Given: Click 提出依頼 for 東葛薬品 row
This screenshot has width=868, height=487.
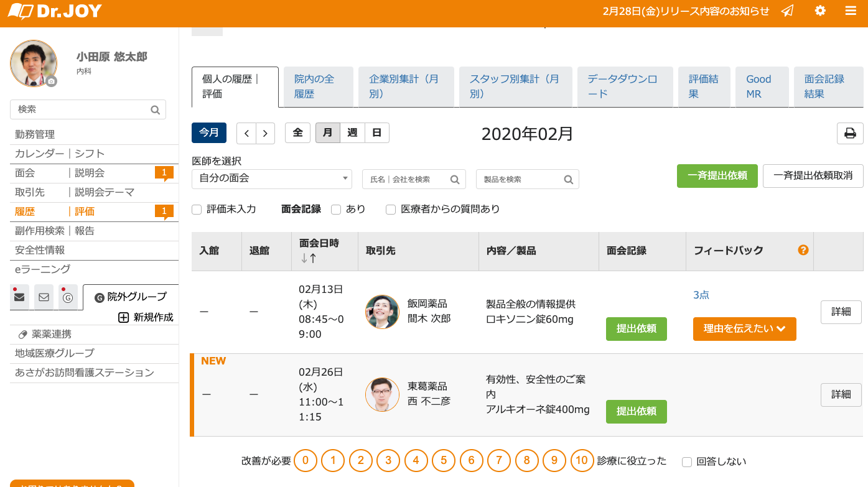Looking at the screenshot, I should tap(637, 411).
